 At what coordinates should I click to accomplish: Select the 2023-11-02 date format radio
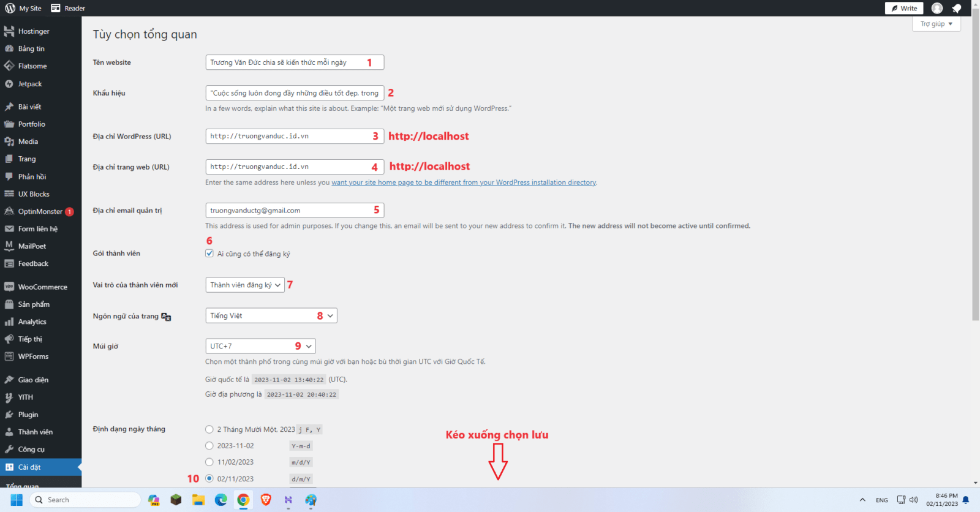209,446
